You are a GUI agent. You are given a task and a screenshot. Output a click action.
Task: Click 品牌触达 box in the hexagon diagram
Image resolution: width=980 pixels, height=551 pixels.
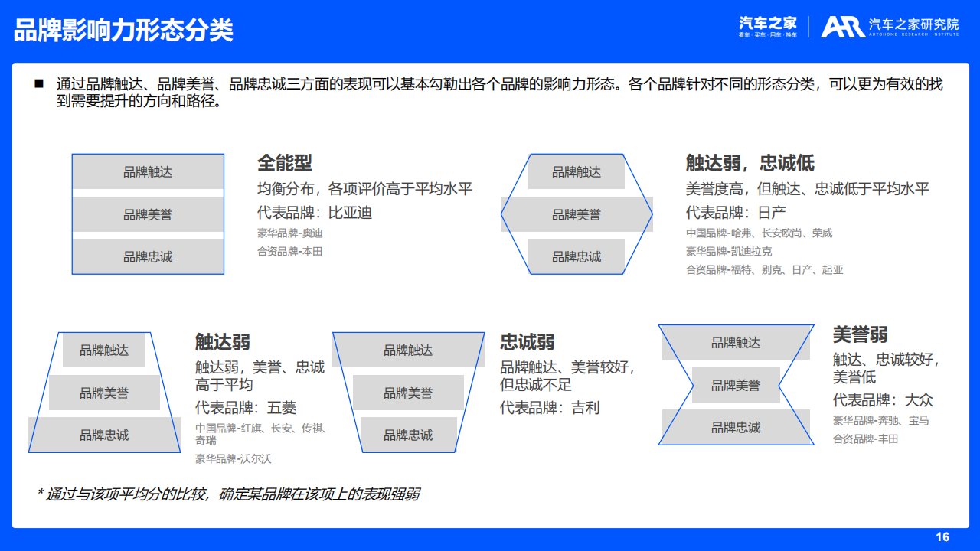pos(577,171)
